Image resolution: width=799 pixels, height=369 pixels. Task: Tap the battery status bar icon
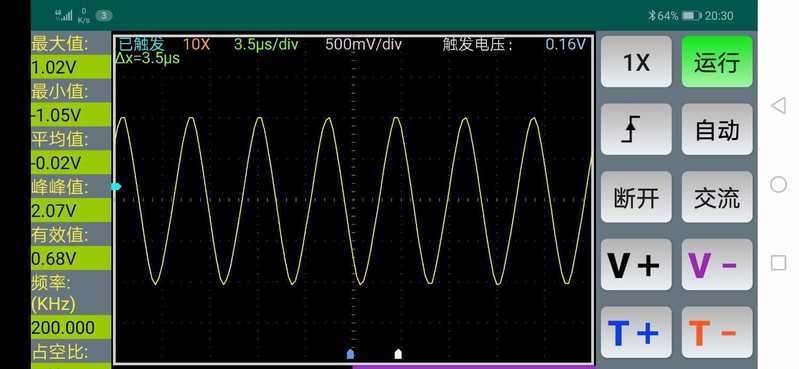(691, 16)
